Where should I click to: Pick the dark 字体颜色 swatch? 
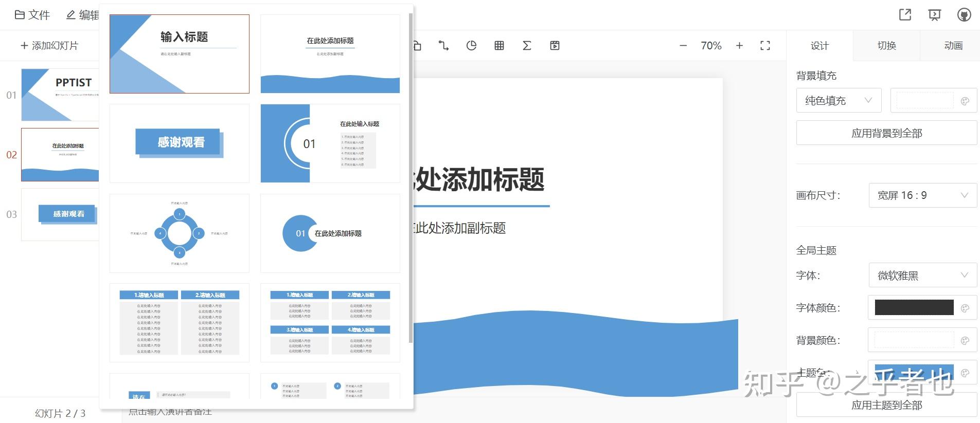(x=914, y=308)
